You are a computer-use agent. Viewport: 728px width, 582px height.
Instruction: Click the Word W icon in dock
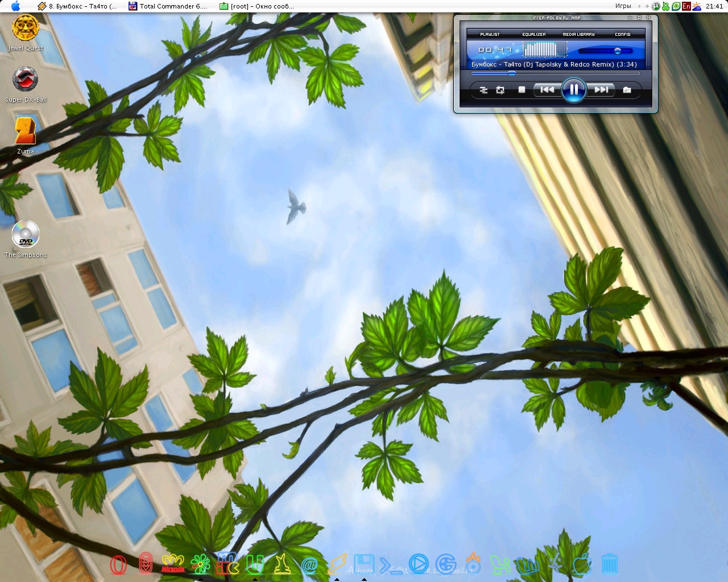coord(528,565)
